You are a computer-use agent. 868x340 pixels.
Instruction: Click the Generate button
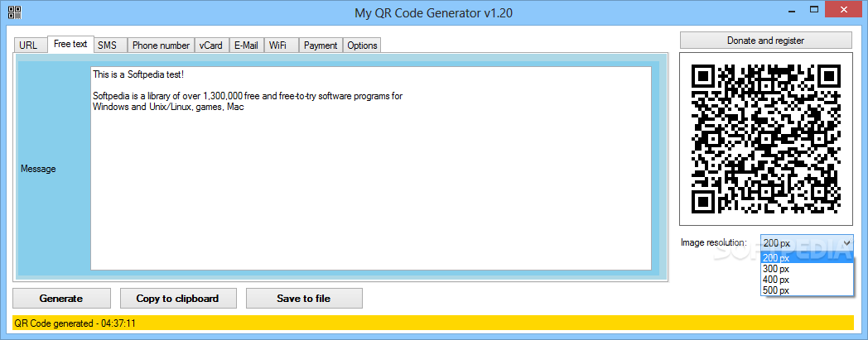click(61, 298)
